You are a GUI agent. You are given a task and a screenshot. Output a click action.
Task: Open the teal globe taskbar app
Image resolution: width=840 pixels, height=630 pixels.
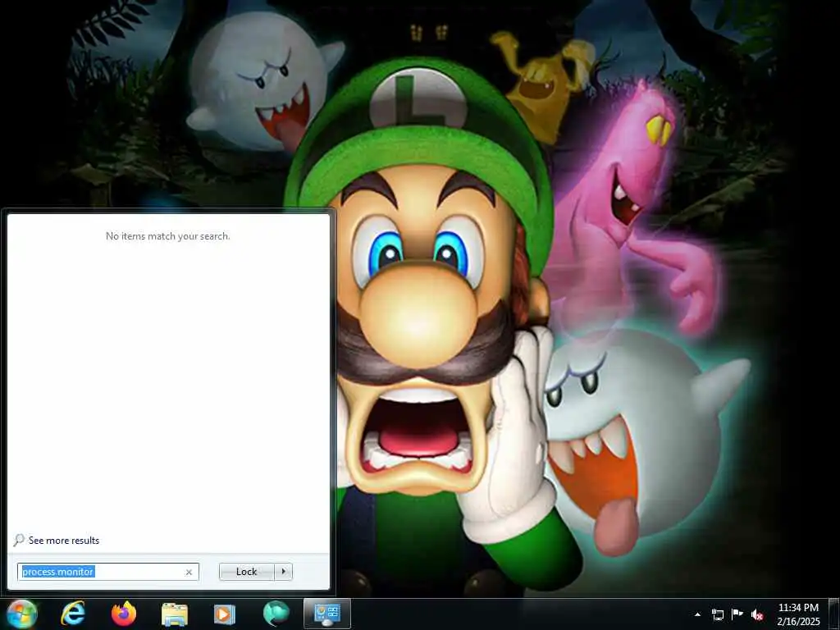click(276, 614)
